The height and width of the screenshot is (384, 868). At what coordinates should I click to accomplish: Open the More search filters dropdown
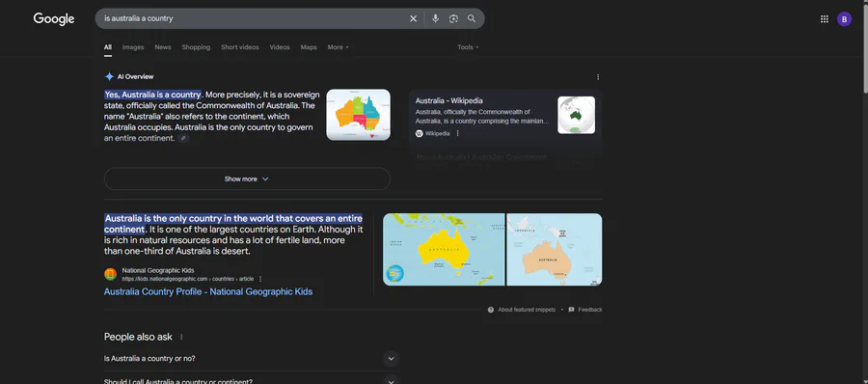click(x=339, y=47)
